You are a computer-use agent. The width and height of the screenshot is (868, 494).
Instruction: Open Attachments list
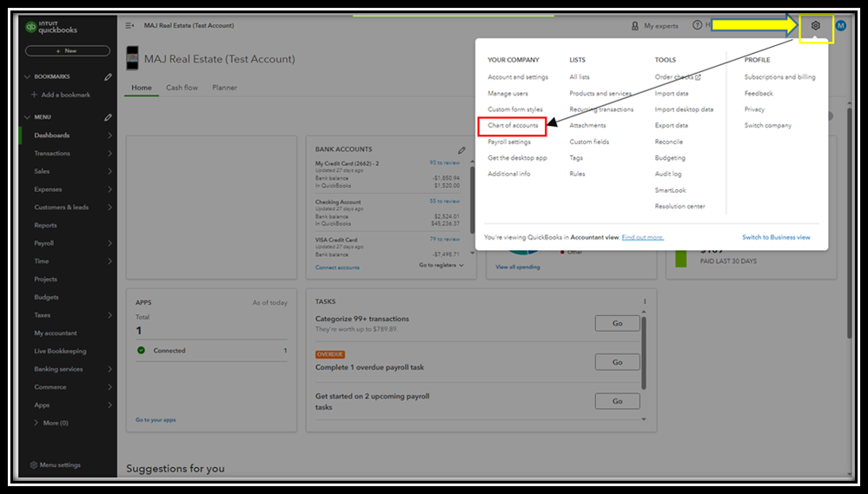(x=587, y=126)
